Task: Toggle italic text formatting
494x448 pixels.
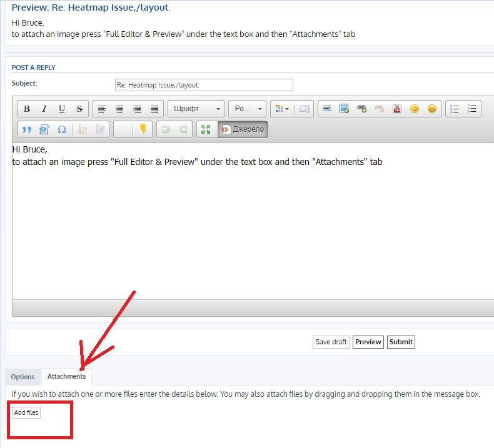Action: click(x=44, y=109)
